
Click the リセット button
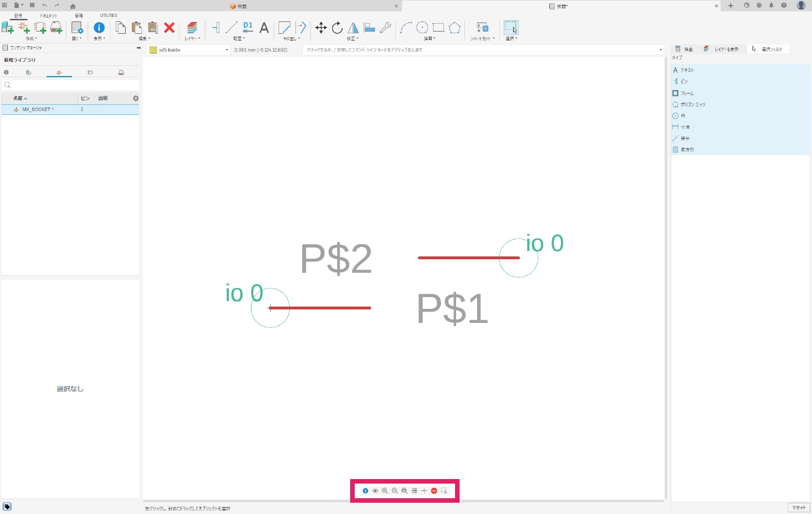798,507
